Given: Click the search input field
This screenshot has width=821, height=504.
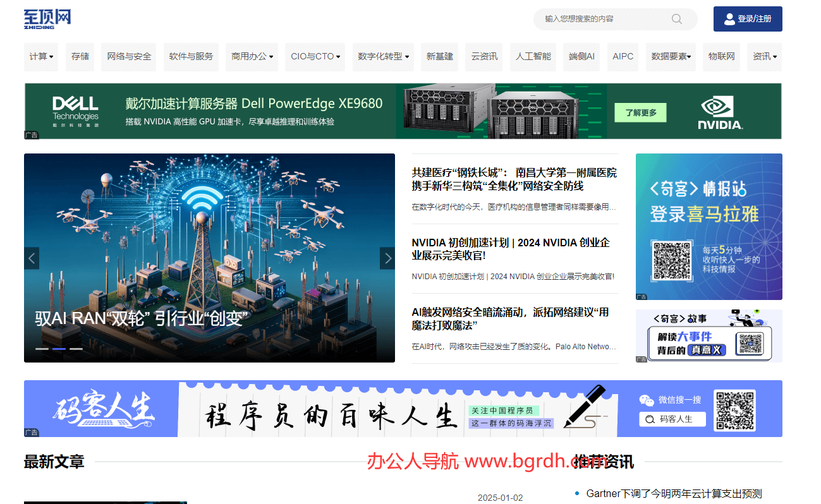Looking at the screenshot, I should (600, 19).
